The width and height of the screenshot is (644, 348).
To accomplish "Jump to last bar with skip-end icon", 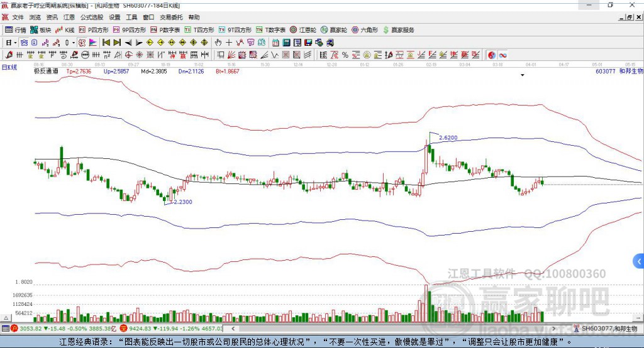I will 117,43.
